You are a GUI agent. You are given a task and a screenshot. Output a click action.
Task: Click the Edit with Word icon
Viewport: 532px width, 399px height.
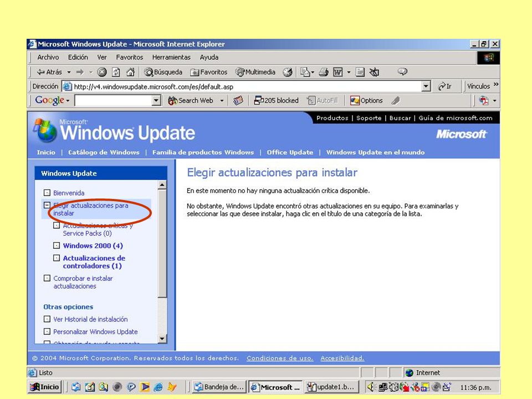pos(338,72)
